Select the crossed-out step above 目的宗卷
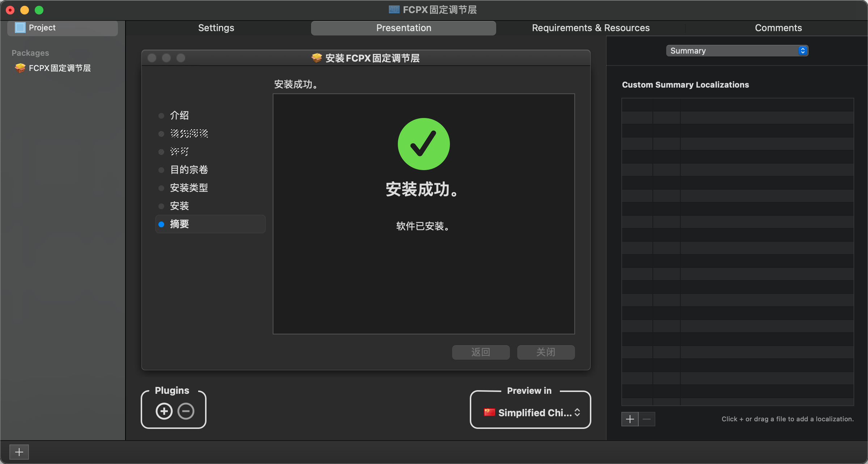868x464 pixels. (x=179, y=152)
